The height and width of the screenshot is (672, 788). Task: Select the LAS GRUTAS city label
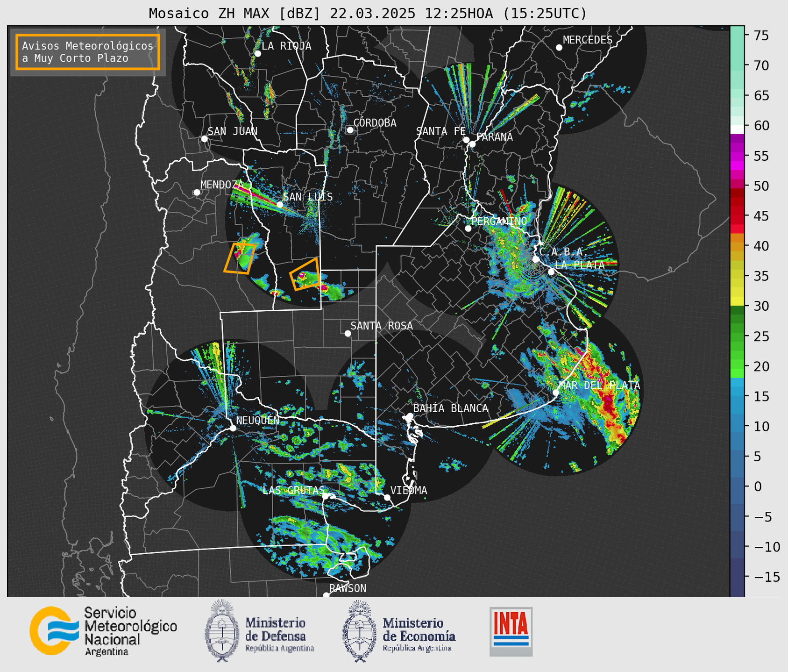point(293,490)
